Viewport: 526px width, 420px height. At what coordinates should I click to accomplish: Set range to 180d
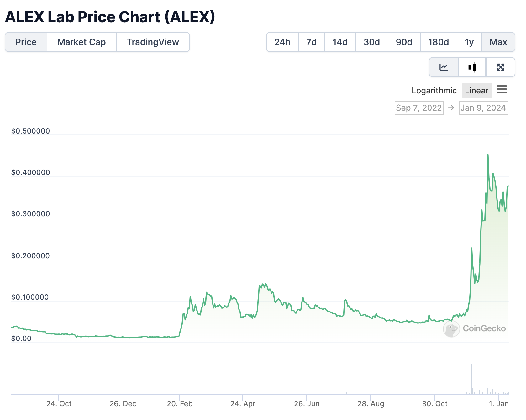438,42
